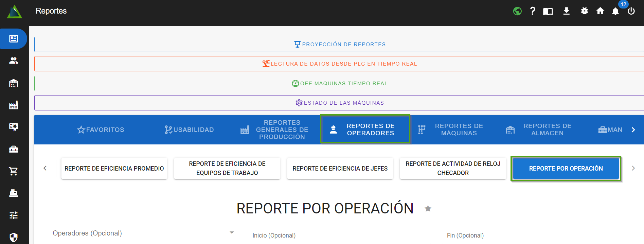Open the help question mark icon

533,11
